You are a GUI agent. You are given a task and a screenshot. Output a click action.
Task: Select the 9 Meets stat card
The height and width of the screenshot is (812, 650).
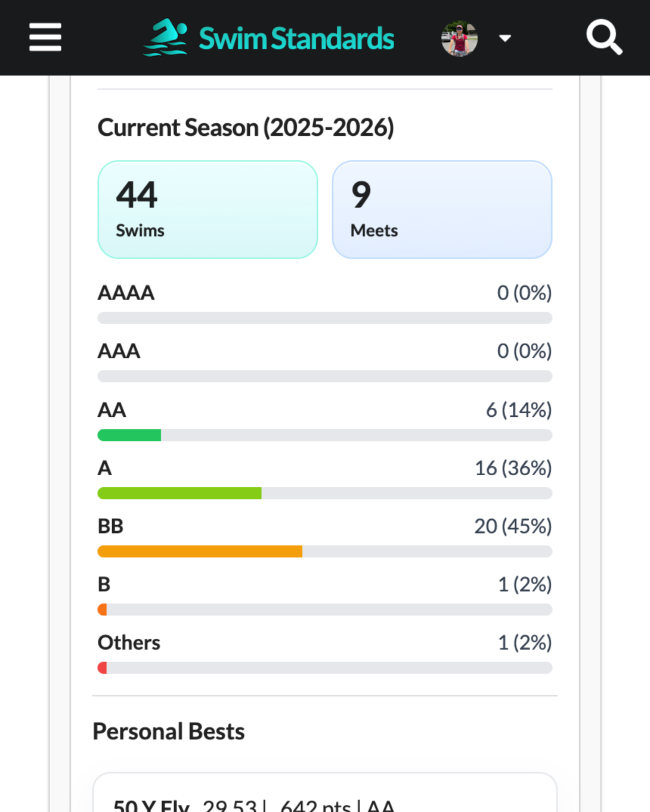tap(442, 209)
